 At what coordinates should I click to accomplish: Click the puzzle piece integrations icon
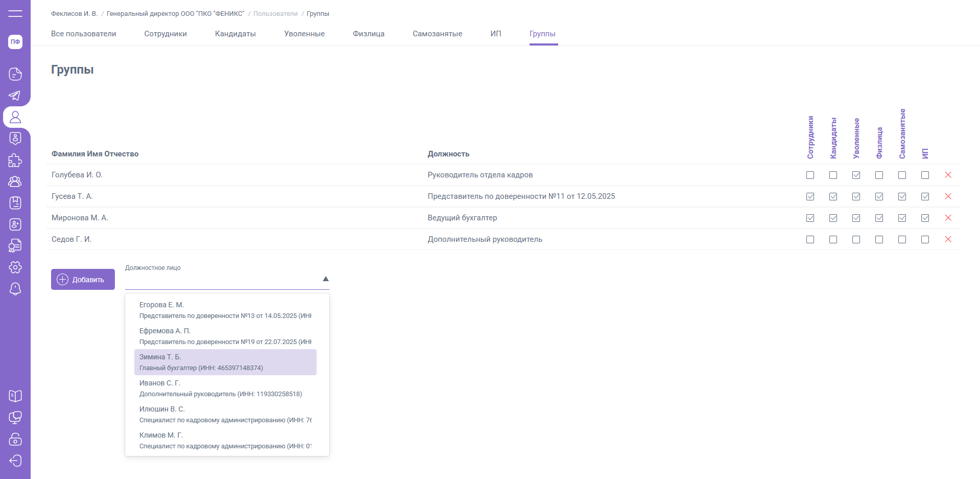pos(15,160)
